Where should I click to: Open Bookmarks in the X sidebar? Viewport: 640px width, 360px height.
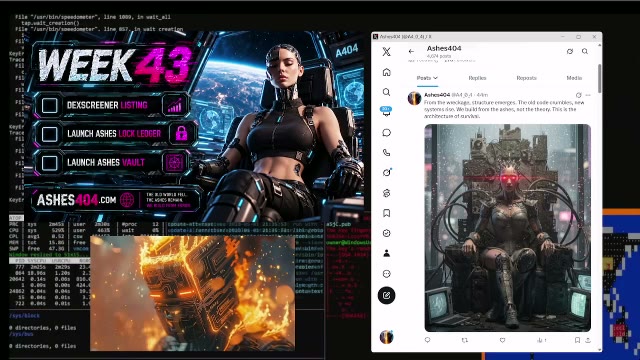coord(386,213)
